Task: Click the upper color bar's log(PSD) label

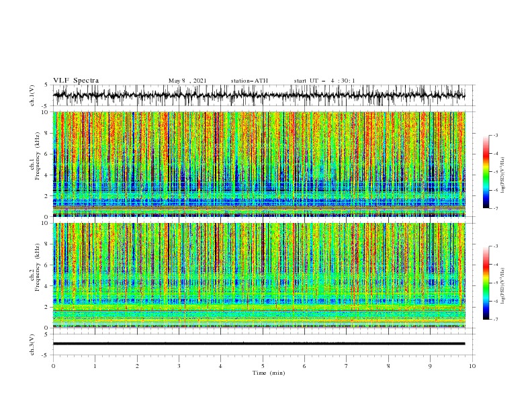Action: 503,175
